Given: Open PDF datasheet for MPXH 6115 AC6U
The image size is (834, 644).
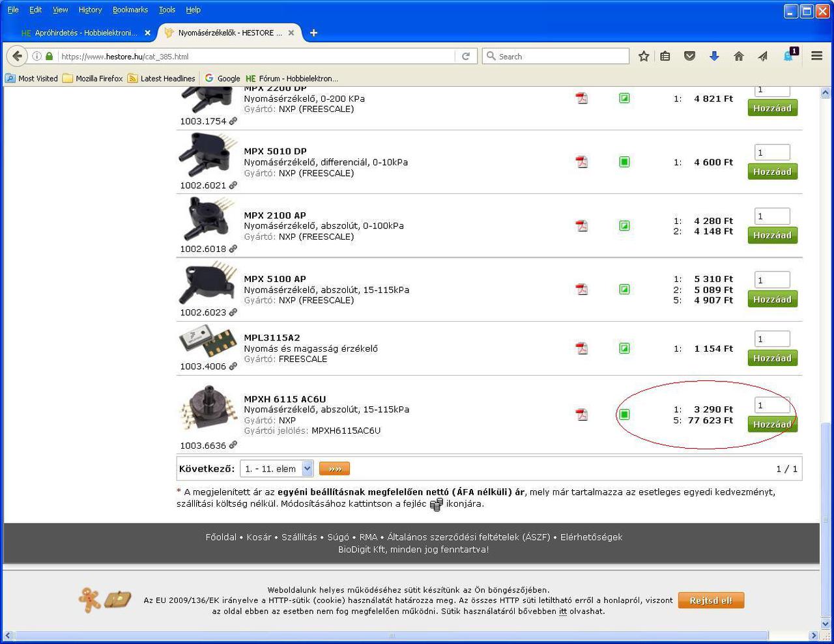Looking at the screenshot, I should click(582, 414).
